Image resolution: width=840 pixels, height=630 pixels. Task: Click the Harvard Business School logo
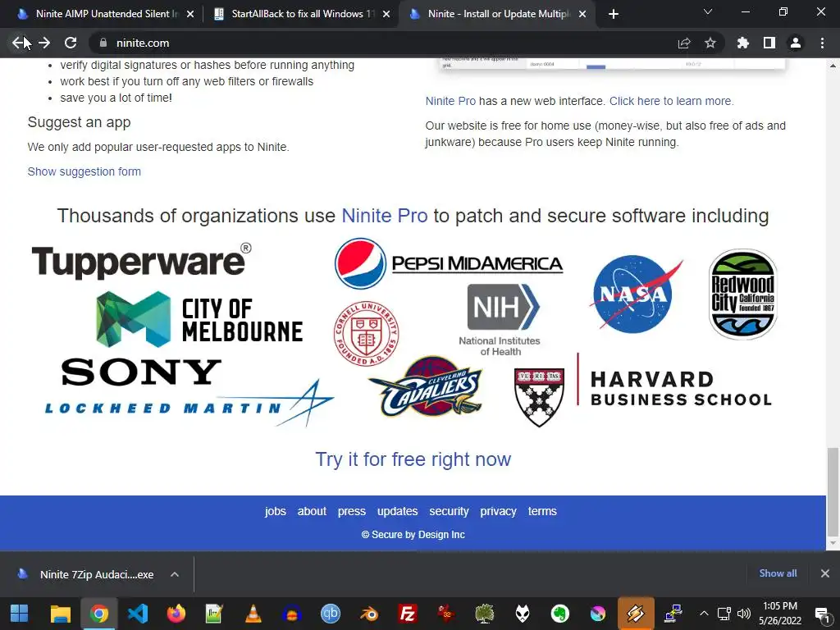coord(643,390)
